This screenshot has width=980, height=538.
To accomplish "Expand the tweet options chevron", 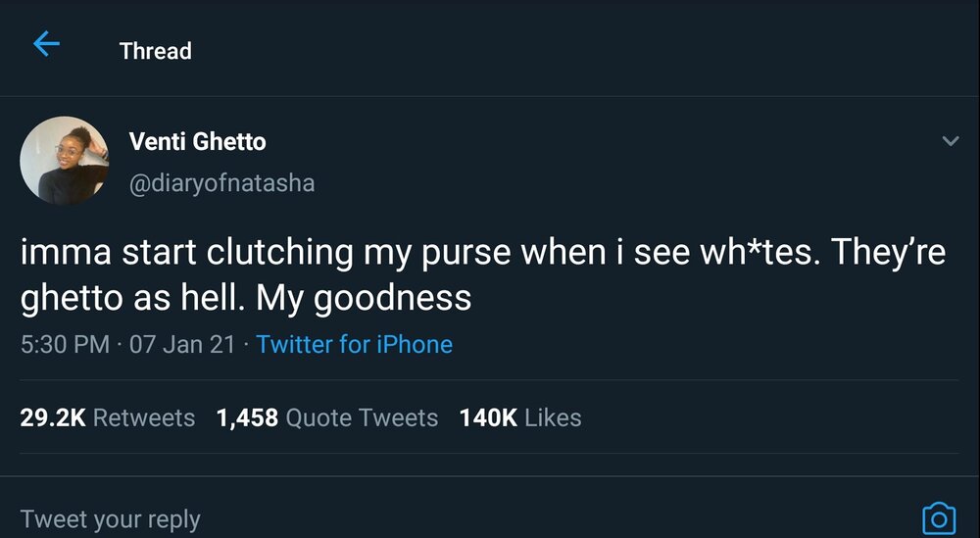I will point(950,142).
